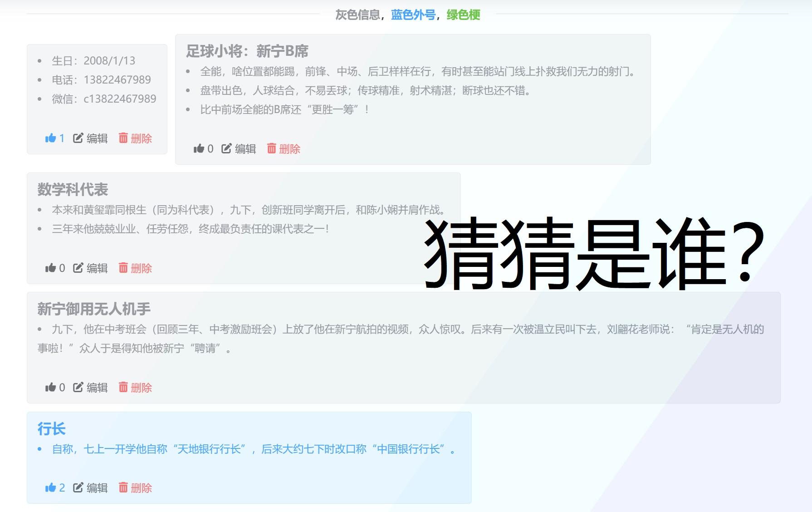
Task: Click 编辑 label on 数学科代表 card
Action: tap(97, 268)
